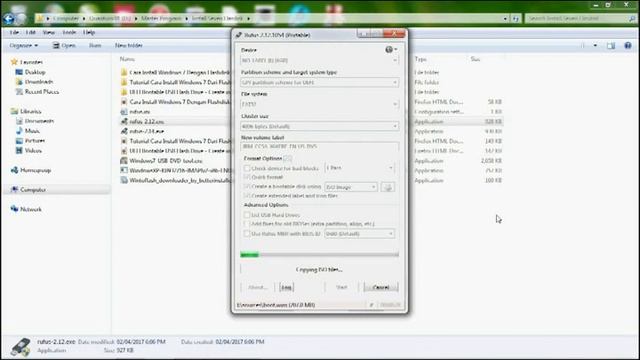Click Burn in the Explorer toolbar
This screenshot has width=640, height=360.
click(x=95, y=46)
